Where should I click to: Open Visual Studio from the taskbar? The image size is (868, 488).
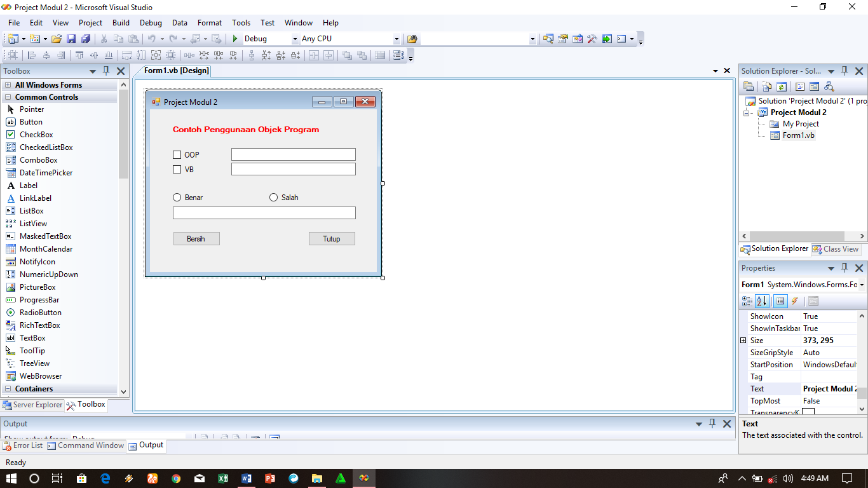coord(364,478)
